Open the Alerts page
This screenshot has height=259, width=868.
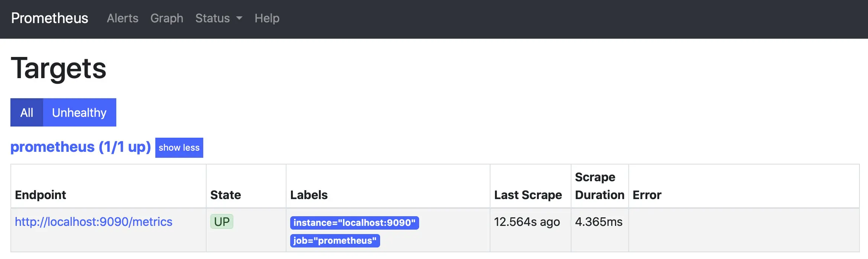[x=122, y=18]
